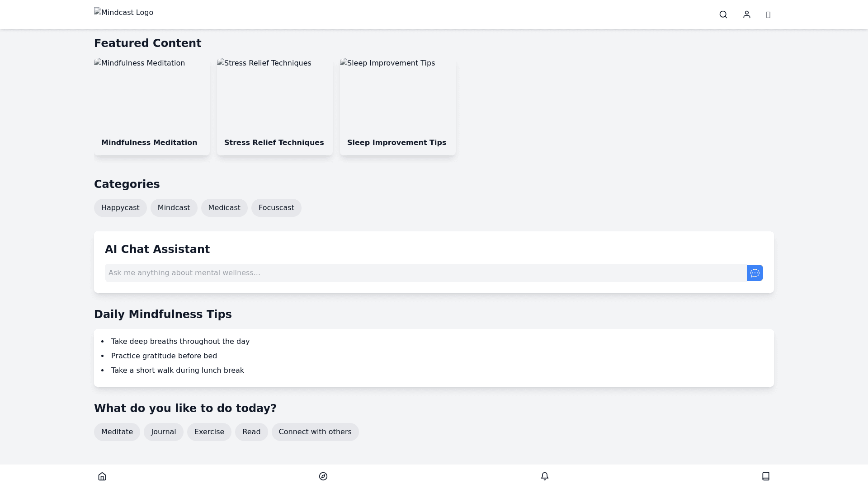868x488 pixels.
Task: Go to Home in bottom navigation
Action: tap(102, 476)
